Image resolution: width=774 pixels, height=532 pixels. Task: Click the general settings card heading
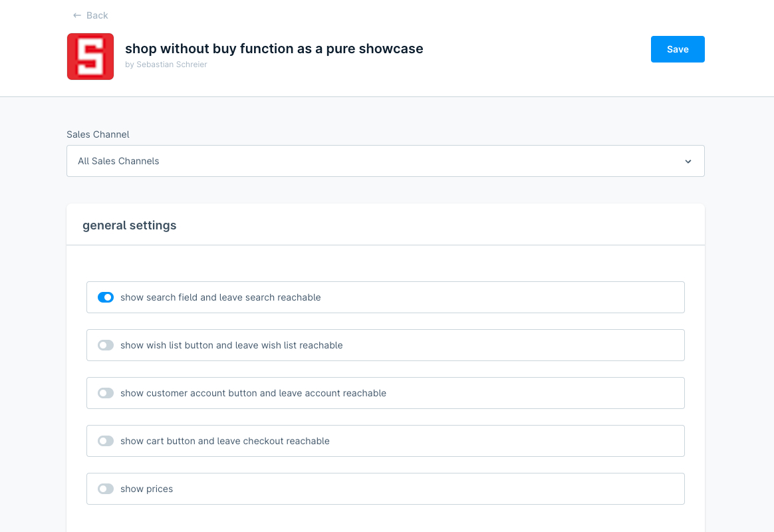pyautogui.click(x=129, y=225)
